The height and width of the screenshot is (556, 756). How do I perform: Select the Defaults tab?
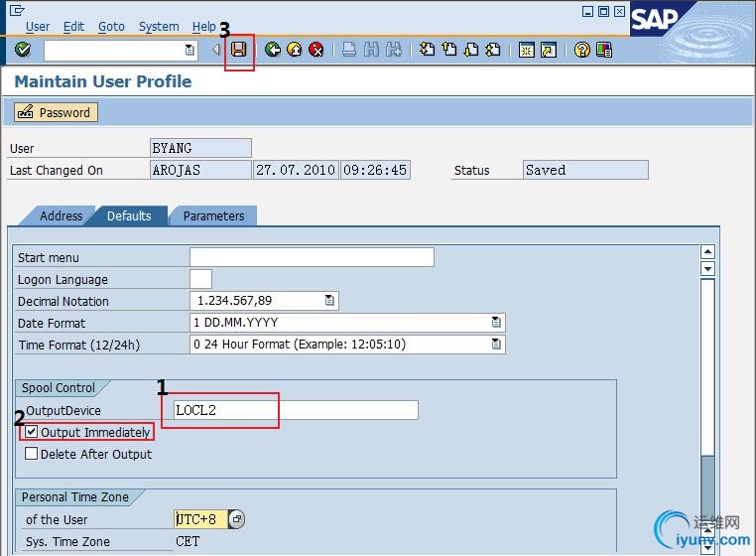(x=129, y=215)
